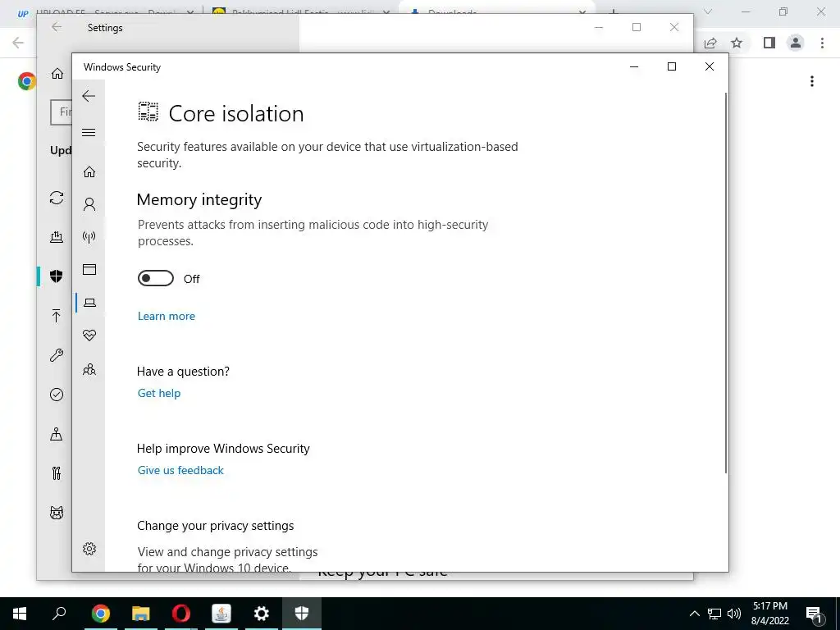This screenshot has height=630, width=840.
Task: Open Delivery Optimization icon in Settings sidebar
Action: [57, 237]
